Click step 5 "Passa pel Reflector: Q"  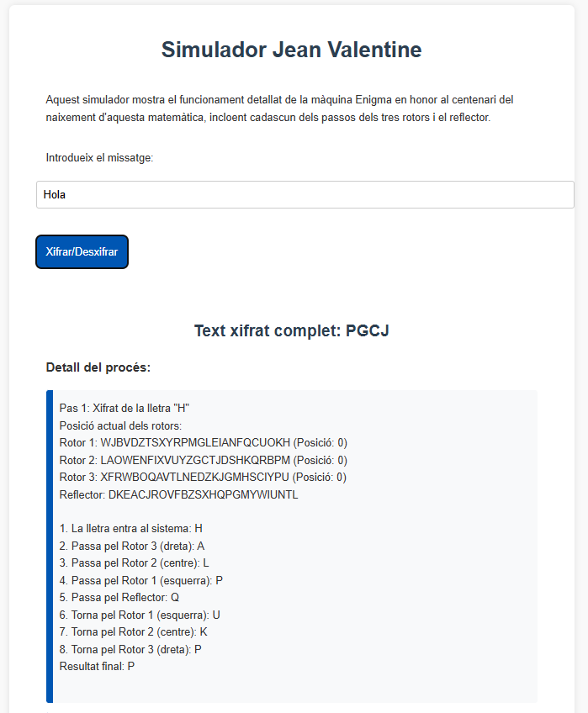(x=119, y=597)
